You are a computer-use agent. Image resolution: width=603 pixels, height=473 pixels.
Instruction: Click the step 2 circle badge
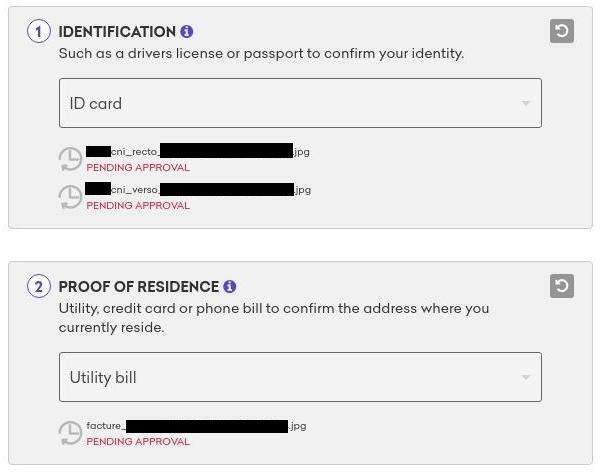click(x=38, y=287)
